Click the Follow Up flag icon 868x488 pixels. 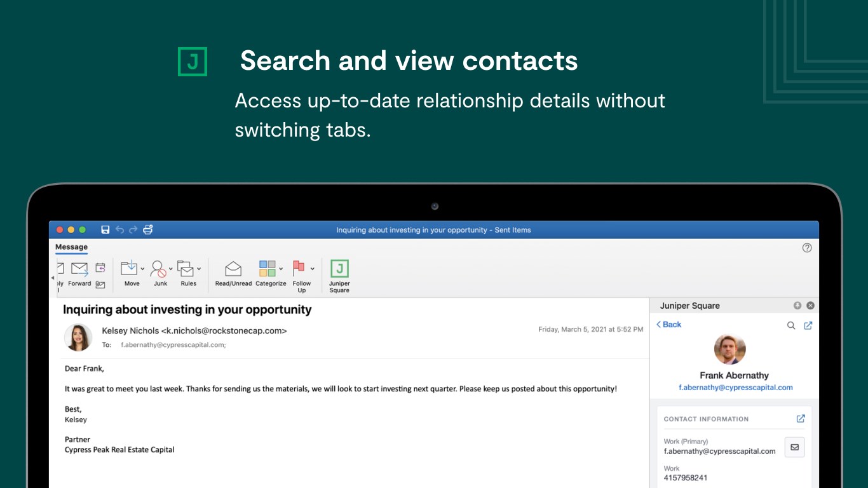(299, 268)
